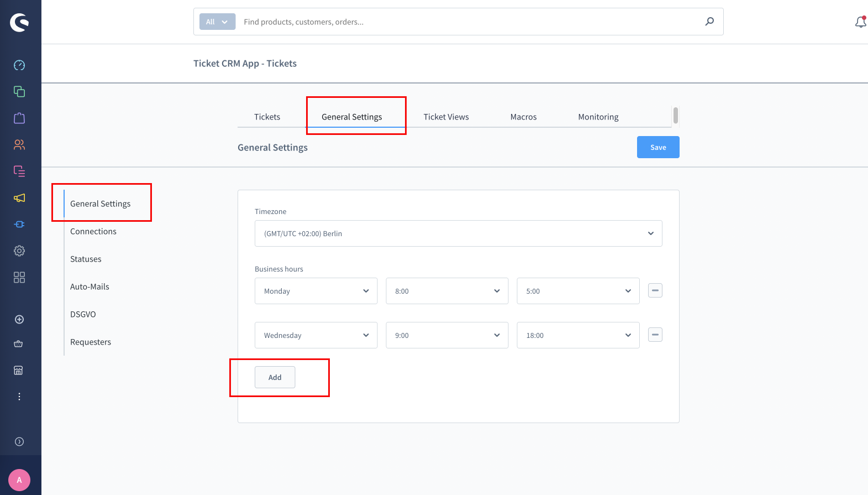Open the four-squares apps icon

[19, 278]
